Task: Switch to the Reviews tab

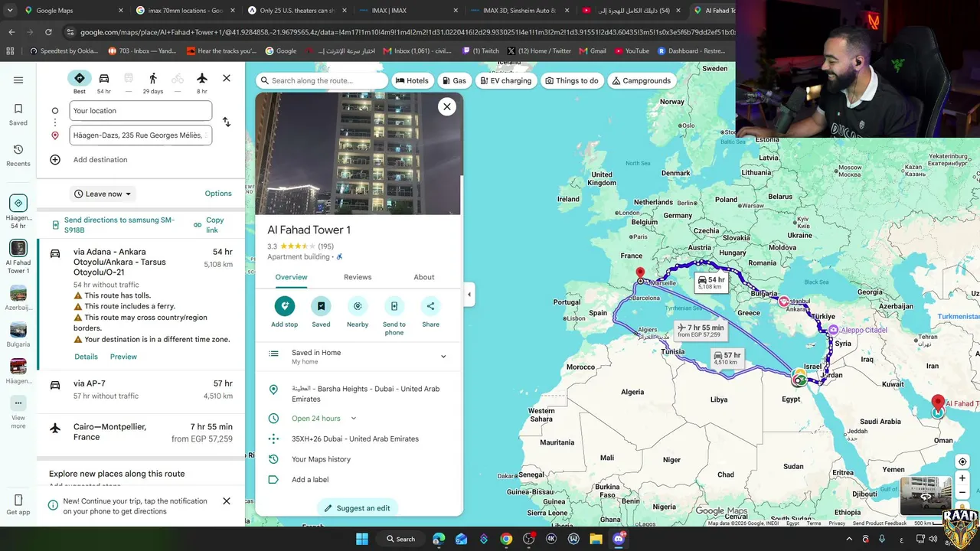Action: [358, 277]
